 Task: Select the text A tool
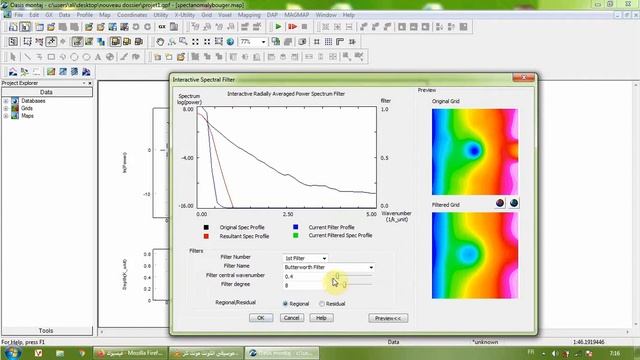(98, 57)
